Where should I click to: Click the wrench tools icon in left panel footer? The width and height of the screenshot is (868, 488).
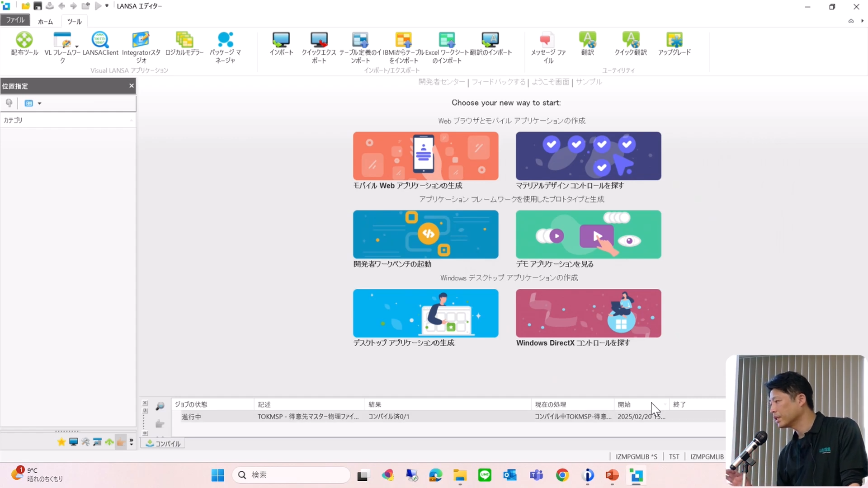(85, 442)
